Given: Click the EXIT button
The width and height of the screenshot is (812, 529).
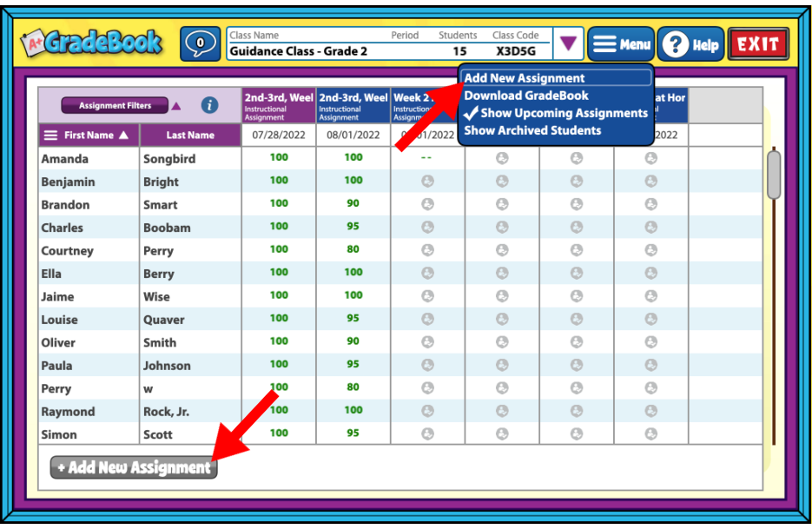Looking at the screenshot, I should (757, 44).
